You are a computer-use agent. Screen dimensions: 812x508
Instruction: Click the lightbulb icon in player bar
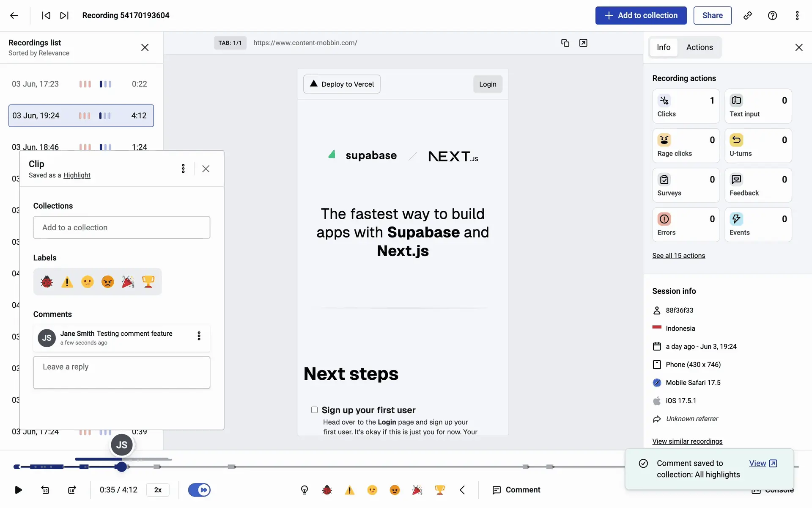coord(304,490)
